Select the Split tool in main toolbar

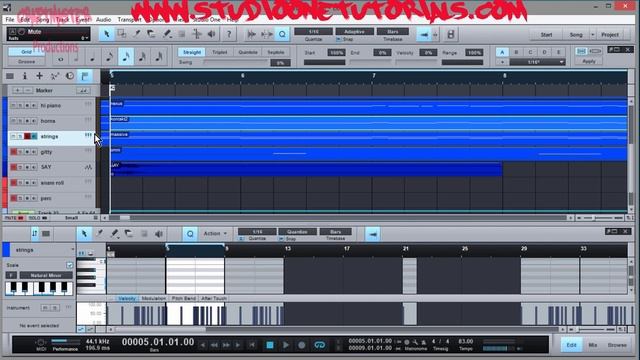[x=136, y=34]
